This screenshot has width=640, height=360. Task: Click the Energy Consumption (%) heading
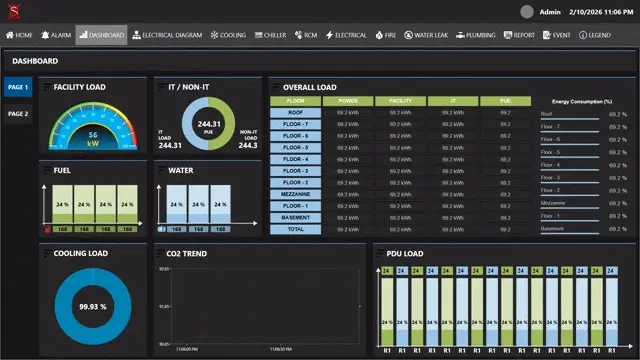click(582, 102)
